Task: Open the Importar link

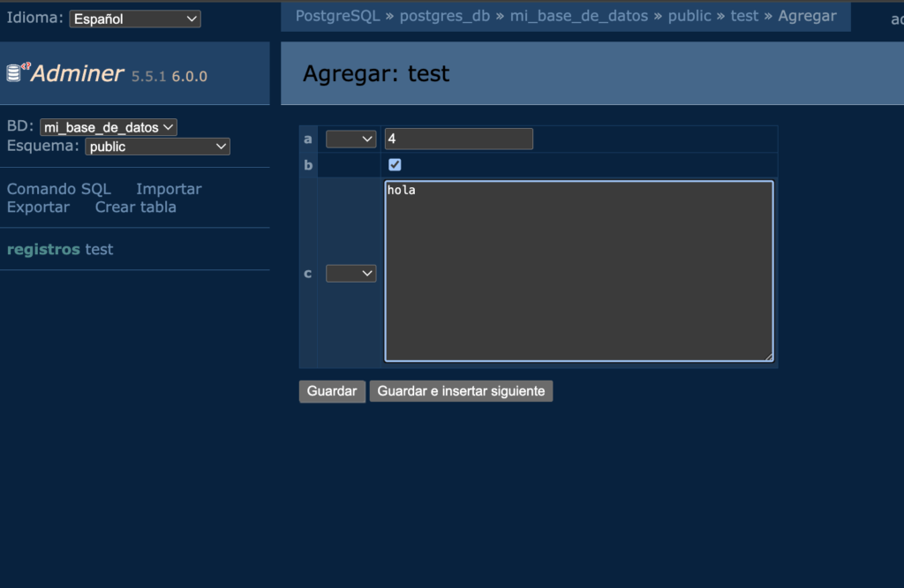Action: click(x=169, y=189)
